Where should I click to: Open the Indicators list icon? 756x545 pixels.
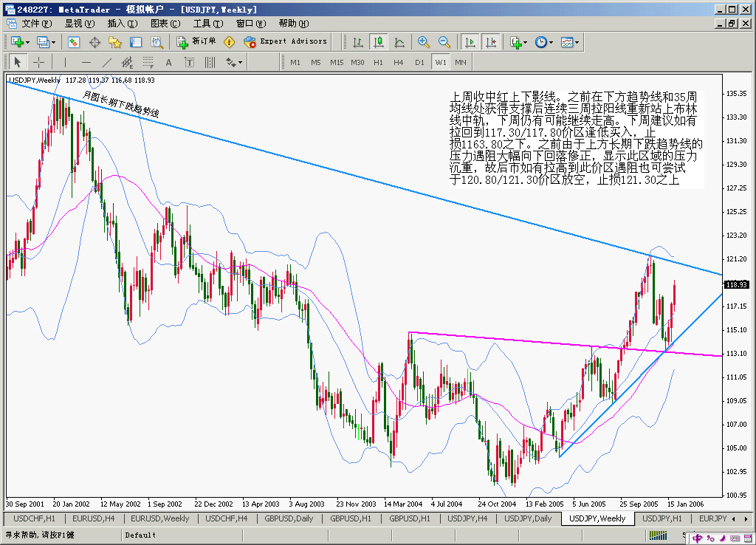pos(516,42)
